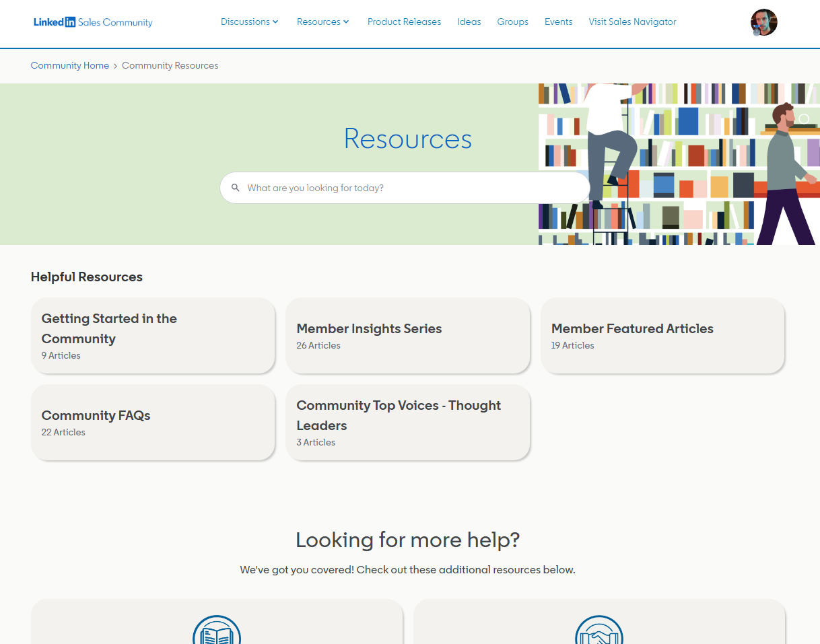820x644 pixels.
Task: Go back to Community Home breadcrumb
Action: click(70, 65)
